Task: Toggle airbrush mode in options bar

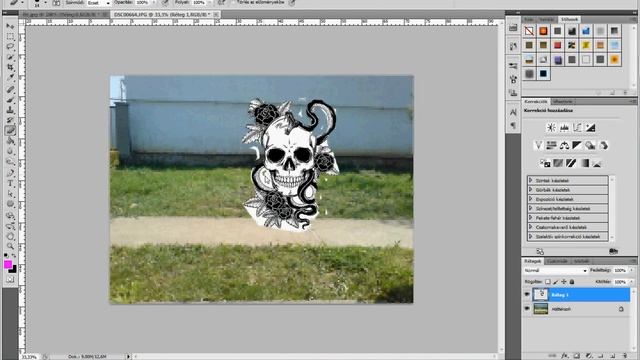Action: [x=222, y=2]
